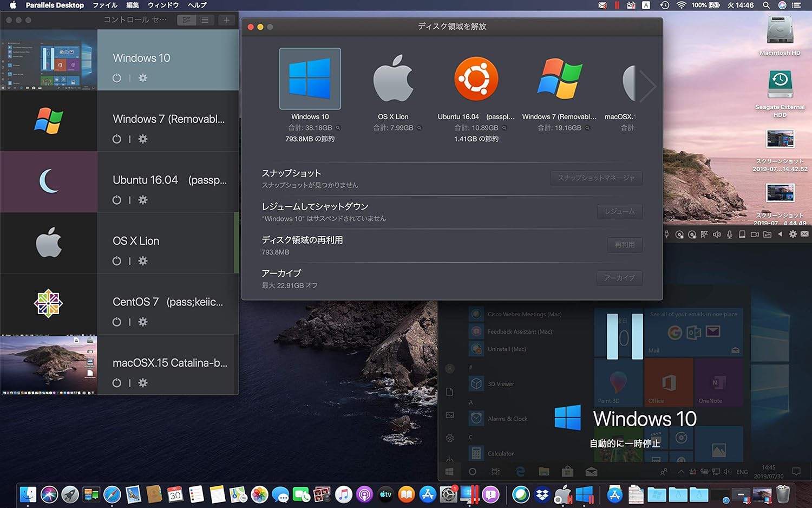Toggle the VM status bar microphone icon
The image size is (812, 508).
730,235
